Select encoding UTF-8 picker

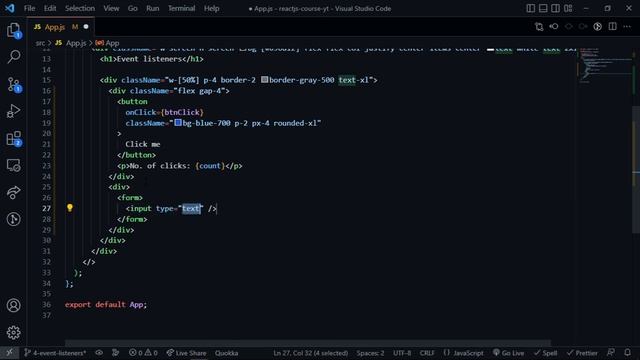(x=402, y=353)
